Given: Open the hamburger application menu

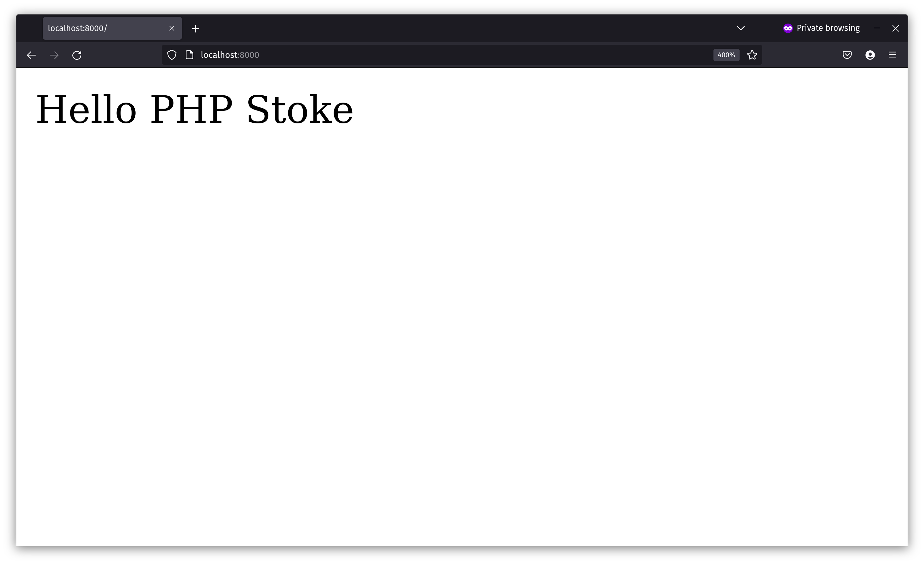Looking at the screenshot, I should (893, 55).
